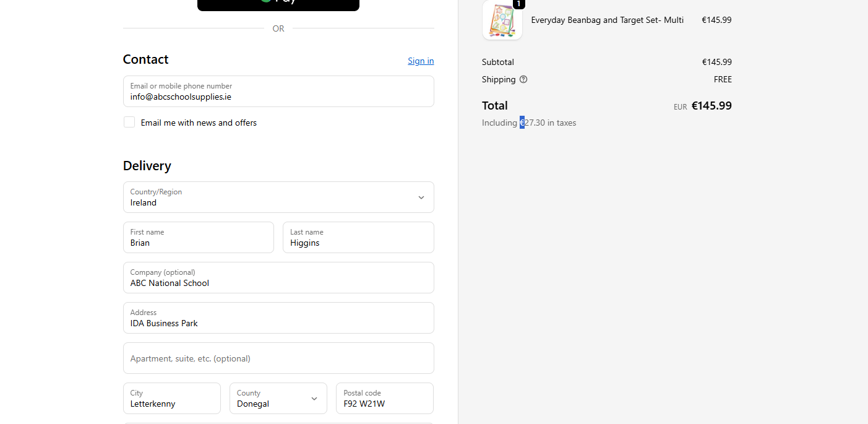
Task: Focus the Email or mobile phone field
Action: click(278, 92)
